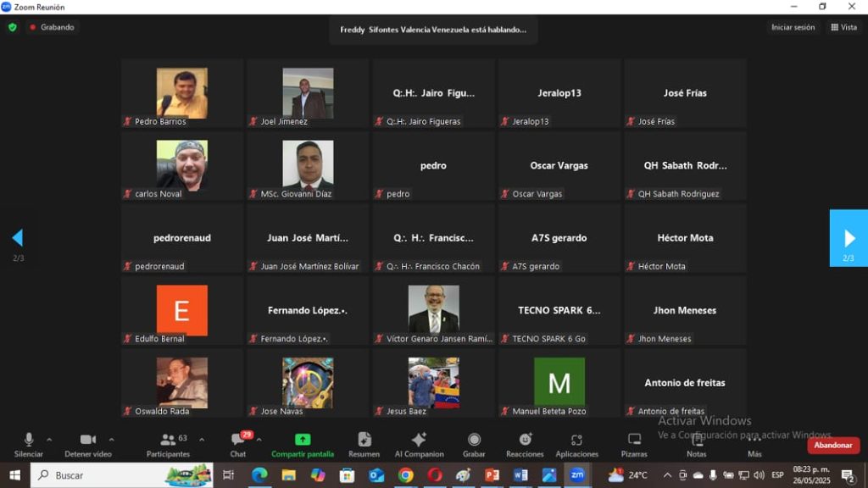Open Notas tool
The height and width of the screenshot is (488, 868).
coord(697,445)
